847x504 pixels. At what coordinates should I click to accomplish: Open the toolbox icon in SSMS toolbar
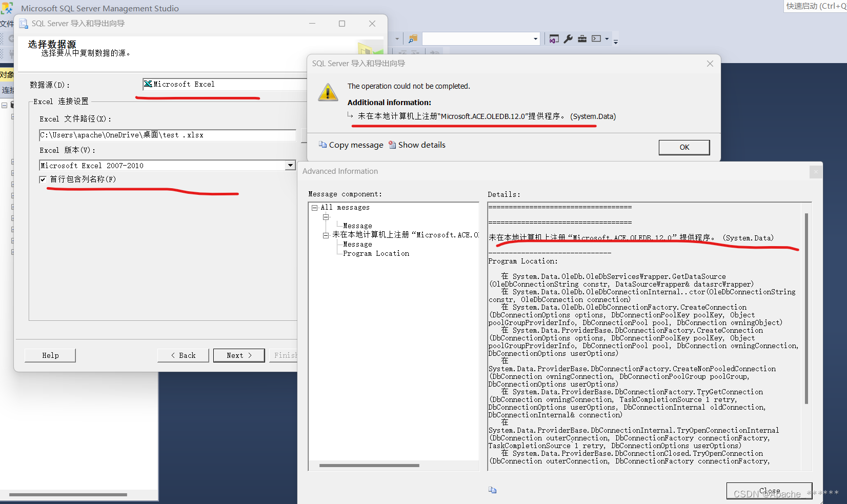click(x=582, y=39)
